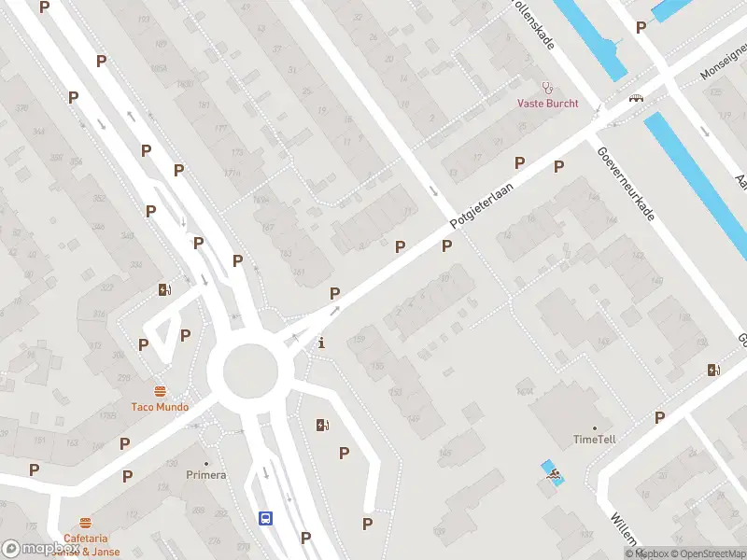
Task: Click the Taco Mundo label text
Action: (160, 407)
